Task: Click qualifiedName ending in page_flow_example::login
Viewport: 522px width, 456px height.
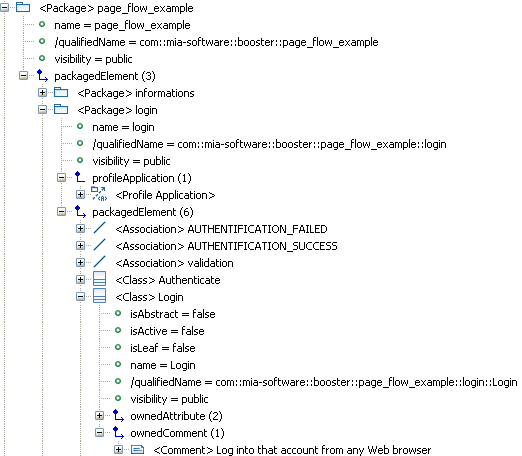Action: (x=269, y=144)
